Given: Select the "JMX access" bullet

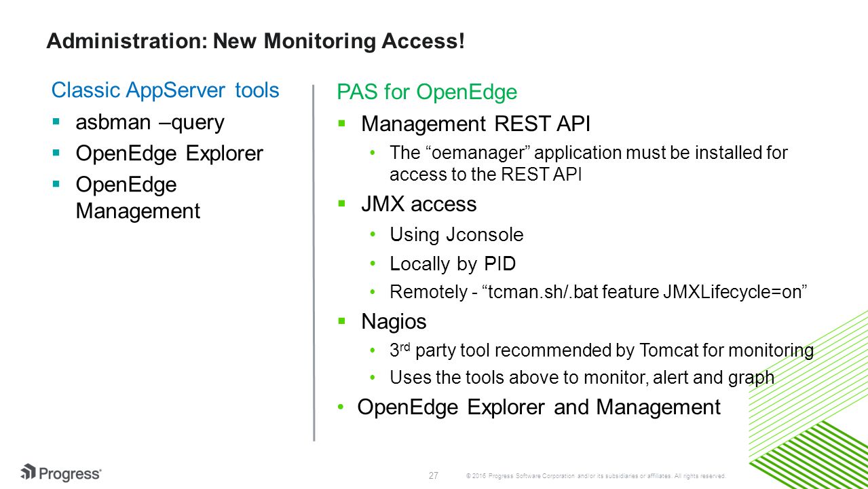Looking at the screenshot, I should (x=419, y=204).
